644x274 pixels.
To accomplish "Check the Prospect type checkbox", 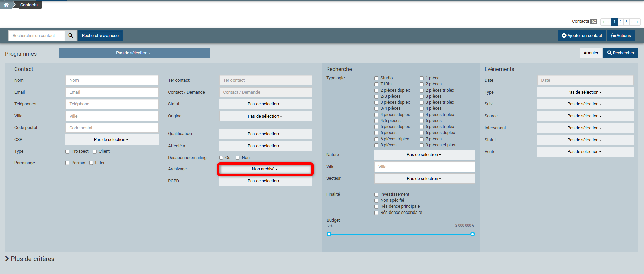I will (x=67, y=152).
